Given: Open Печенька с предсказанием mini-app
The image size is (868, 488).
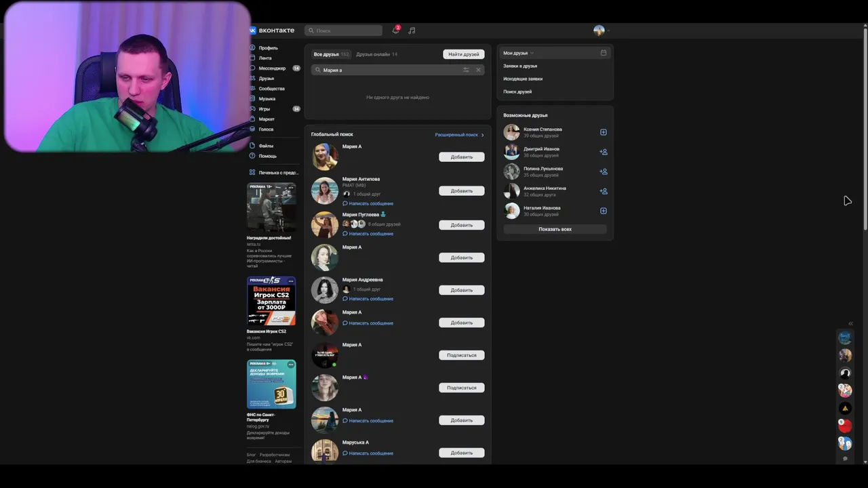Looking at the screenshot, I should (x=274, y=173).
